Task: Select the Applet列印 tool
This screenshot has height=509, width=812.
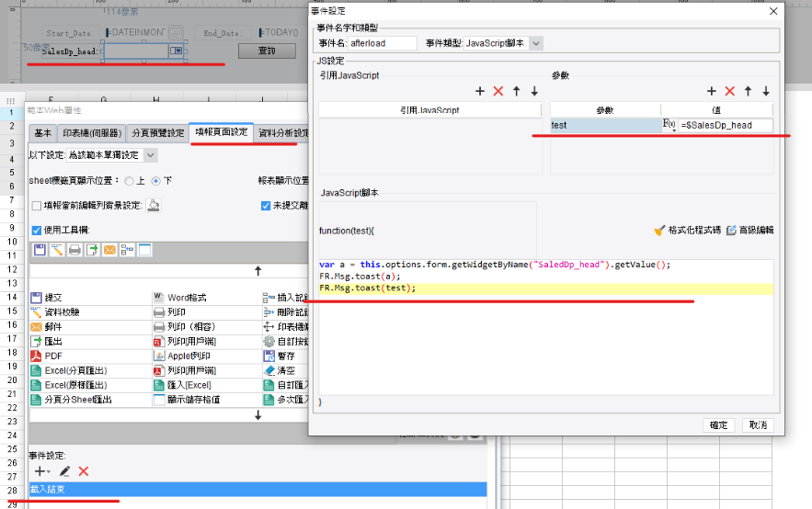Action: coord(182,356)
